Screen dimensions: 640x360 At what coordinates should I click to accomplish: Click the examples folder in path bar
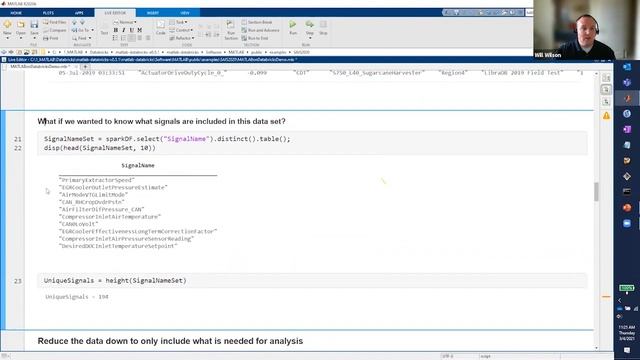278,52
